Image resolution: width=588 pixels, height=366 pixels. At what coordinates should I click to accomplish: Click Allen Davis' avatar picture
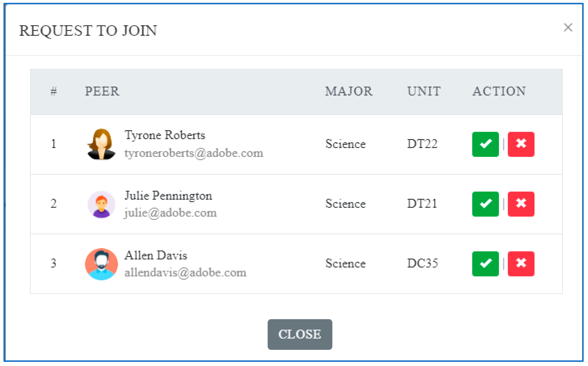coord(101,264)
